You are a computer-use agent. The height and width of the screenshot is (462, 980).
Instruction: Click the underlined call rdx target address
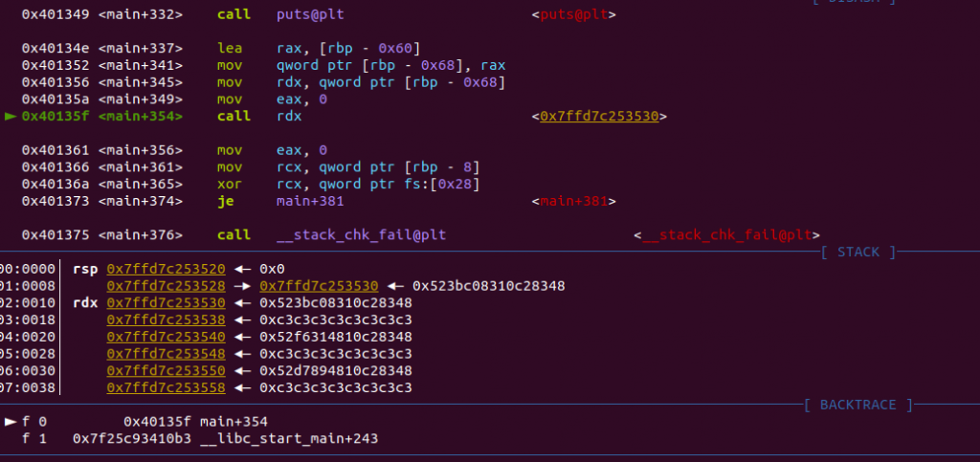(598, 117)
